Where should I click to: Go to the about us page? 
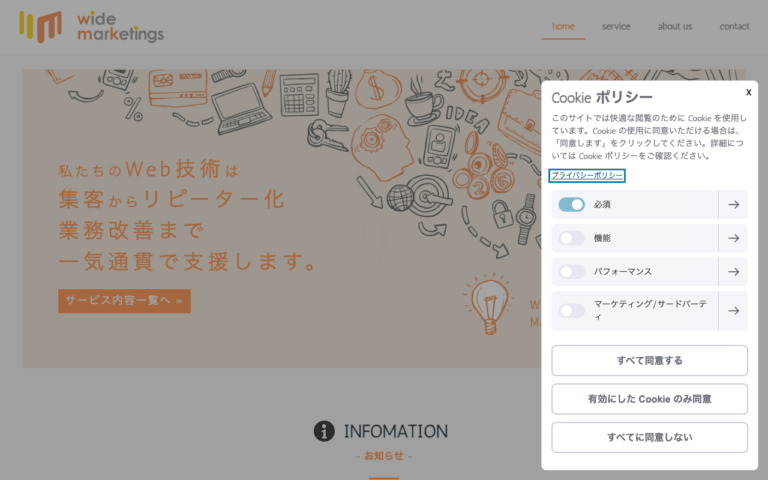point(675,26)
